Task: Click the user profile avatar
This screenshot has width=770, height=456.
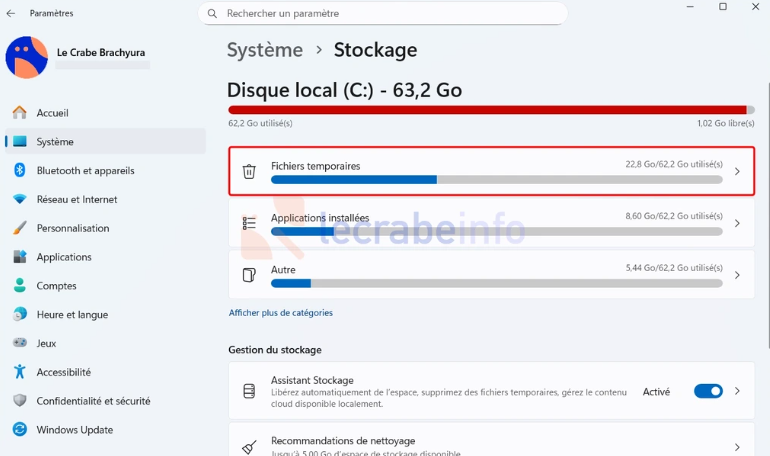Action: click(27, 57)
